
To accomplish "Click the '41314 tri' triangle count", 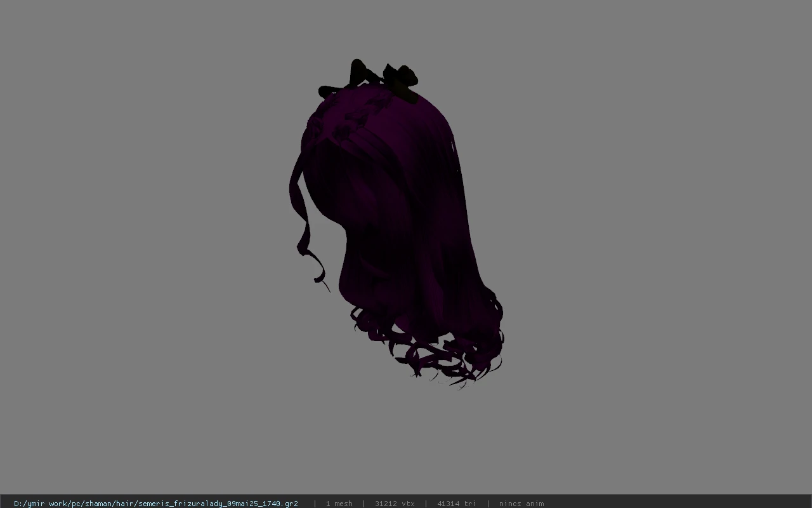I will (x=457, y=504).
